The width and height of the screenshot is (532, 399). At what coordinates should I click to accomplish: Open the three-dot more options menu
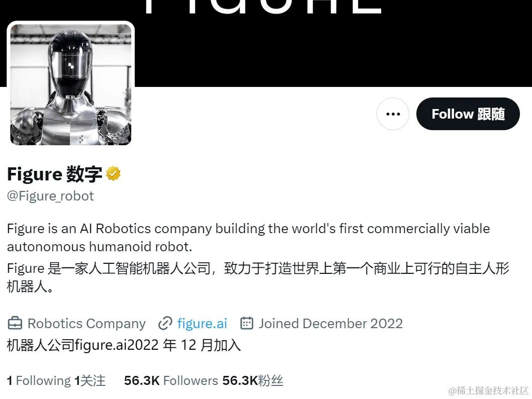[x=393, y=114]
